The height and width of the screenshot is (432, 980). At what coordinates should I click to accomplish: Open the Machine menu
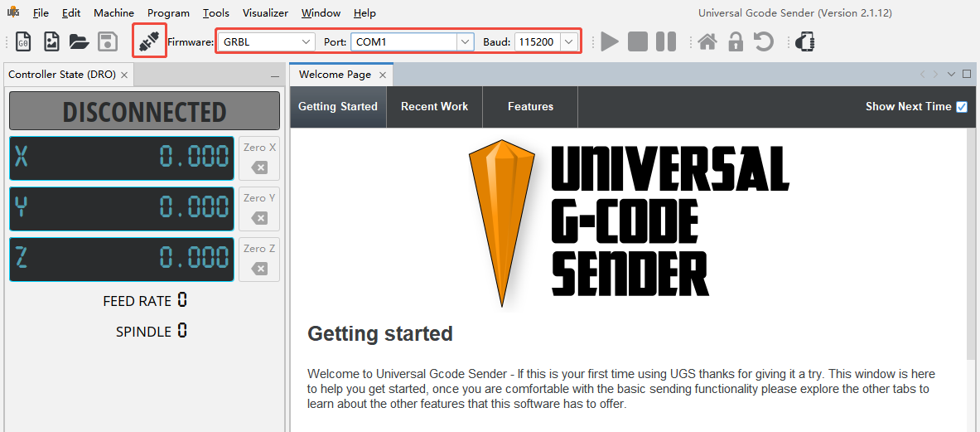click(113, 13)
